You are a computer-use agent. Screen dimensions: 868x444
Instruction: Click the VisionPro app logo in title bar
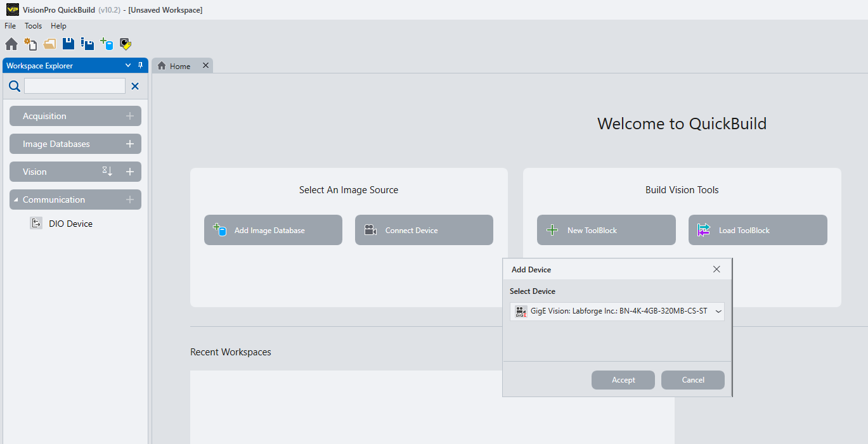12,10
